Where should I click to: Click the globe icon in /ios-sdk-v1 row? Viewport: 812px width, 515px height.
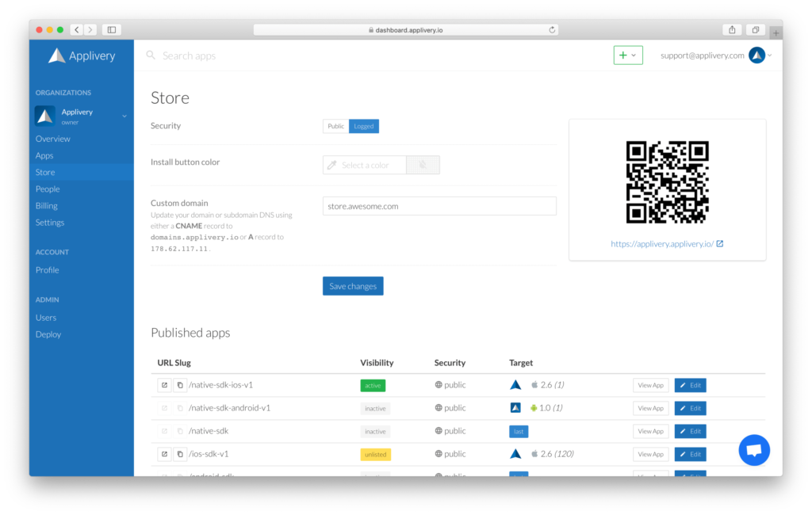tap(439, 454)
